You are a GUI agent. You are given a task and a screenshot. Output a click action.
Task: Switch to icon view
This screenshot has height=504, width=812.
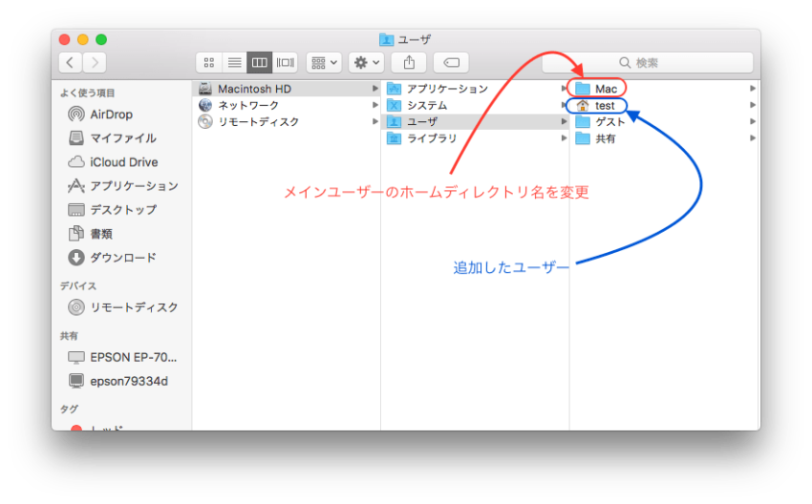click(x=208, y=63)
